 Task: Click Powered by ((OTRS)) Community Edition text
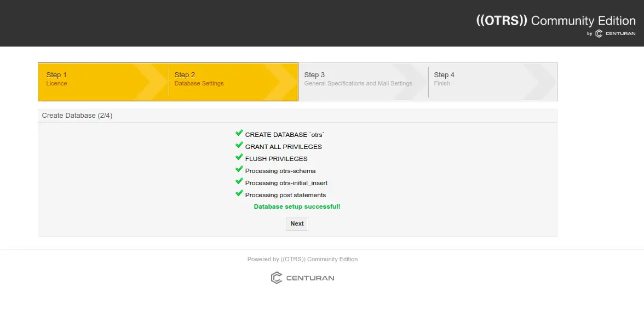click(302, 260)
